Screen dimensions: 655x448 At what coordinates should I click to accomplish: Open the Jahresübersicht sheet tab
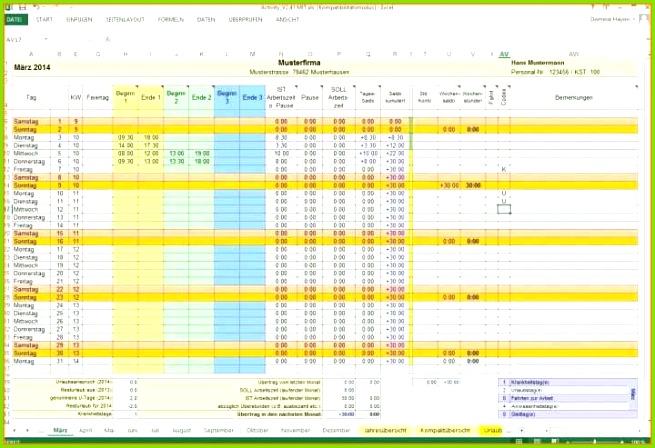tap(385, 430)
